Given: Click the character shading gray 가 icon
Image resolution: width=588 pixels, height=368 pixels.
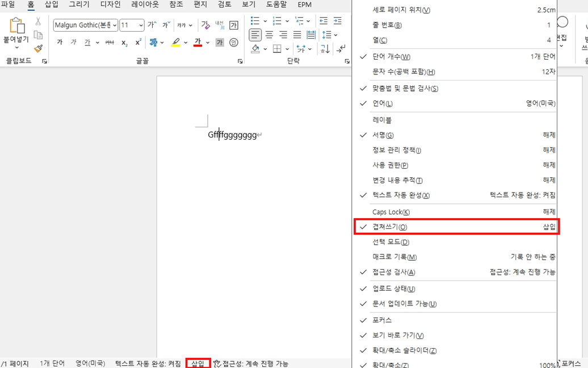Looking at the screenshot, I should click(220, 43).
